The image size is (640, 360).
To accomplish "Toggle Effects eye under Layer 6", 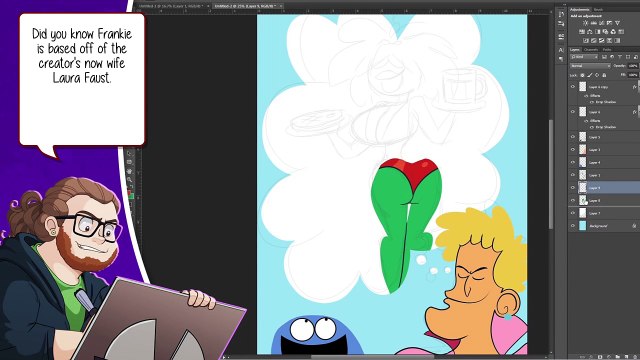I will (x=587, y=121).
